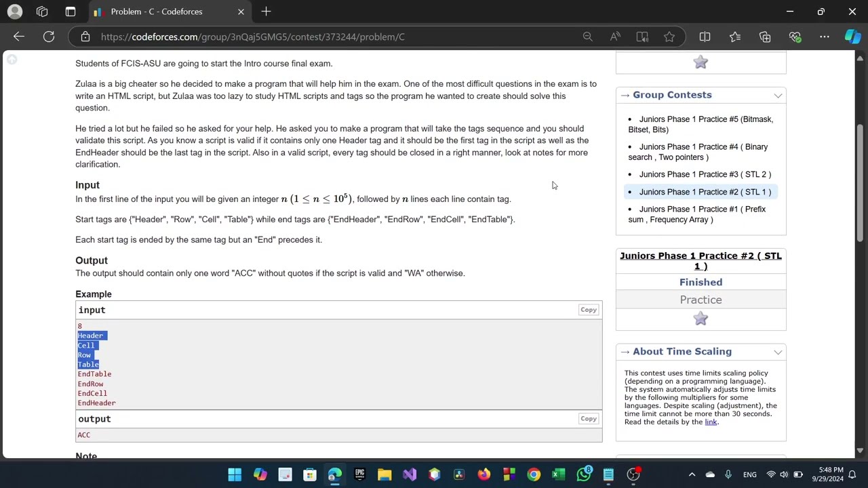The image size is (868, 488).
Task: Open Notepad from taskbar
Action: [608, 474]
